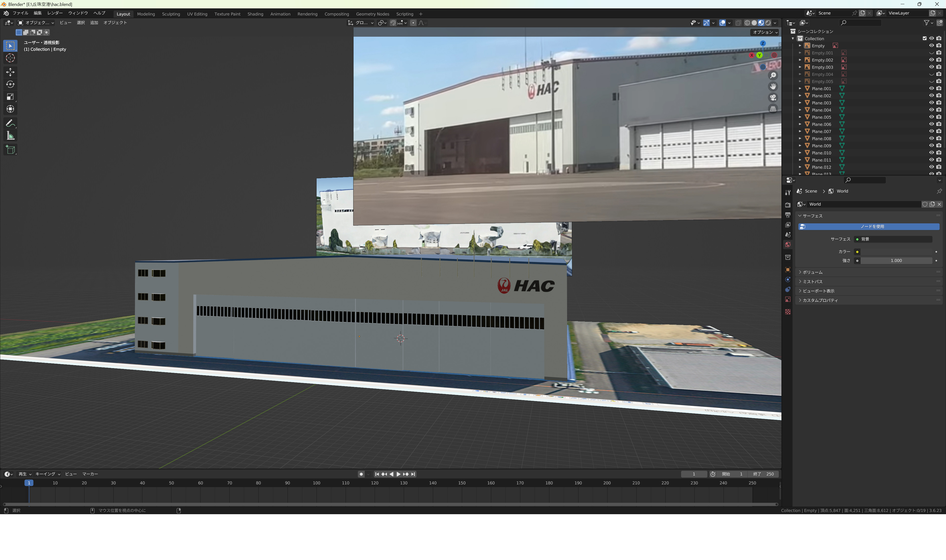Expand the Empty object in outliner
Image resolution: width=946 pixels, height=560 pixels.
800,46
